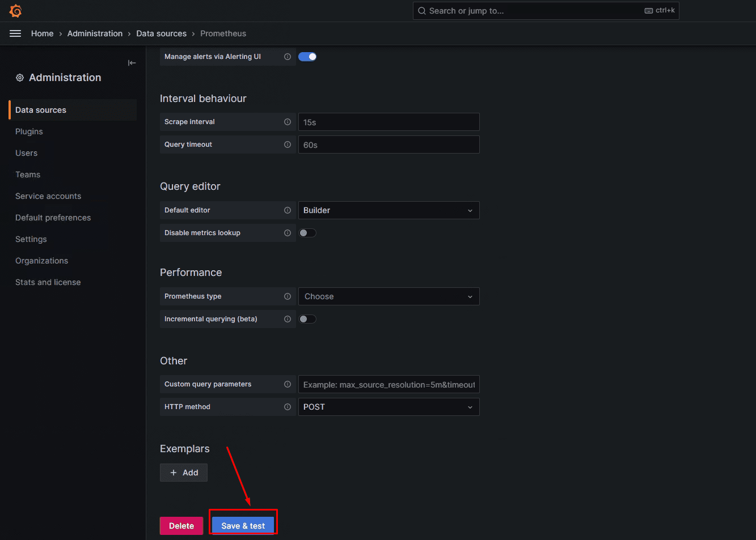This screenshot has height=540, width=756.
Task: Click the Scrape interval input field
Action: 389,122
